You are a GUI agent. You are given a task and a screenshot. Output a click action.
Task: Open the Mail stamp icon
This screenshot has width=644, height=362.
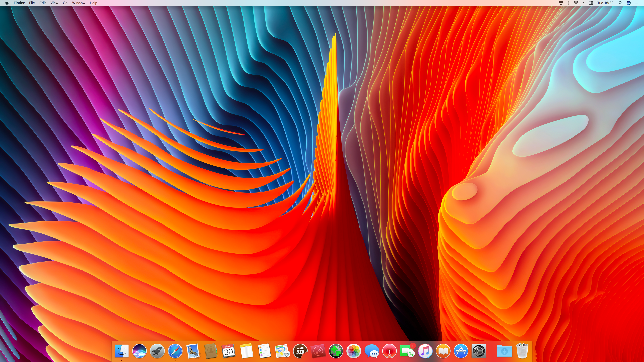193,351
